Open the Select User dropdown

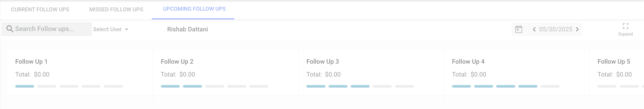coord(107,29)
